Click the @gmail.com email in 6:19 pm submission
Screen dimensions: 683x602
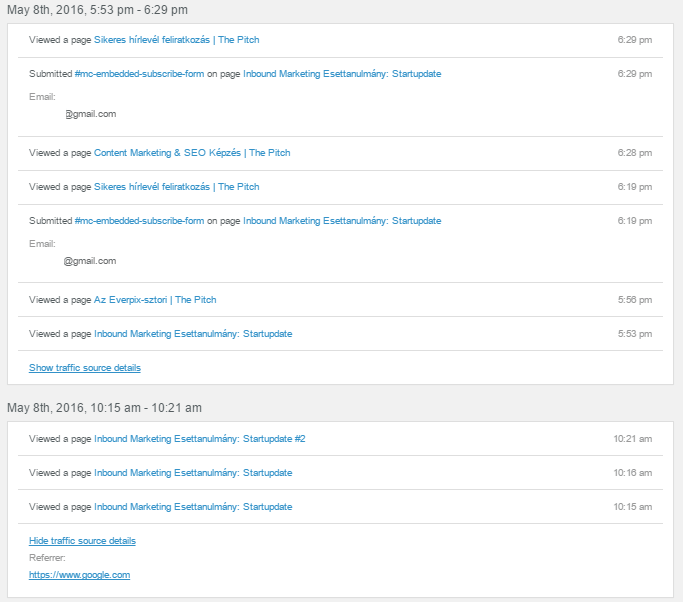pos(90,261)
